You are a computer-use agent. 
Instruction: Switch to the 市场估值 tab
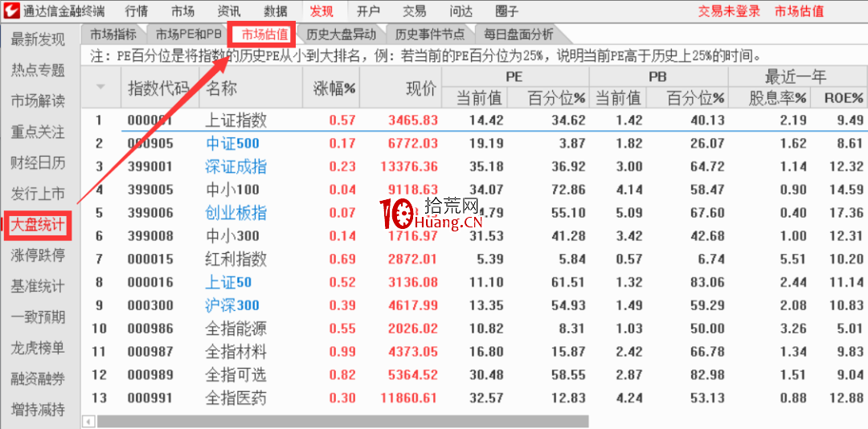[264, 35]
